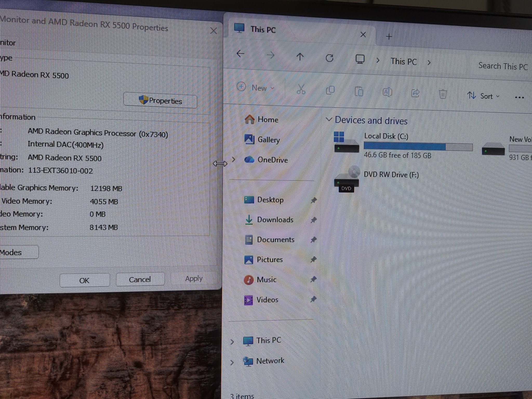Click the Share icon in toolbar
Image resolution: width=532 pixels, height=399 pixels.
(415, 93)
